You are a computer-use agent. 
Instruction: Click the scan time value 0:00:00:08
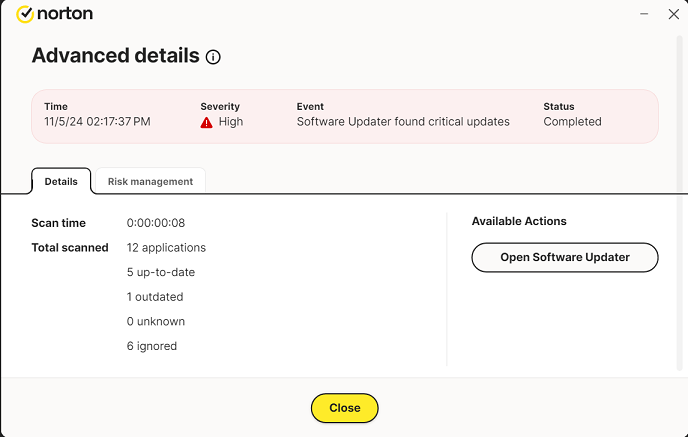coord(155,223)
